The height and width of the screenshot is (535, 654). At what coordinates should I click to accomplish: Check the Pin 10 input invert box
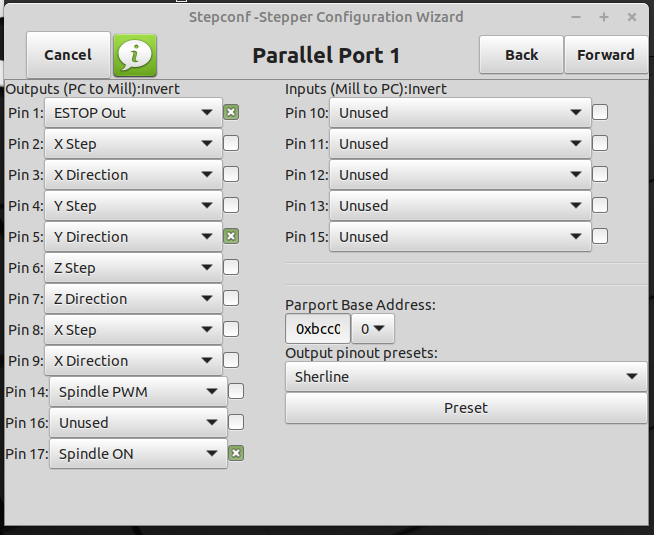(600, 112)
